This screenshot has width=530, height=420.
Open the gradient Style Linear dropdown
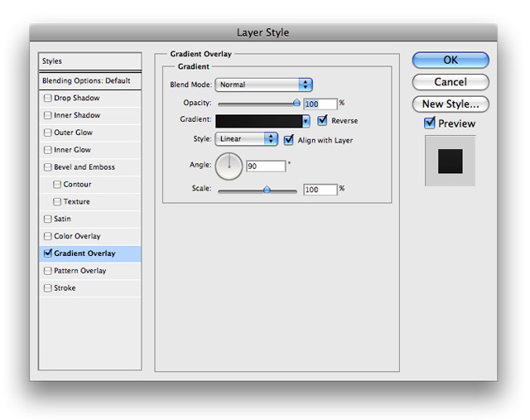[247, 138]
